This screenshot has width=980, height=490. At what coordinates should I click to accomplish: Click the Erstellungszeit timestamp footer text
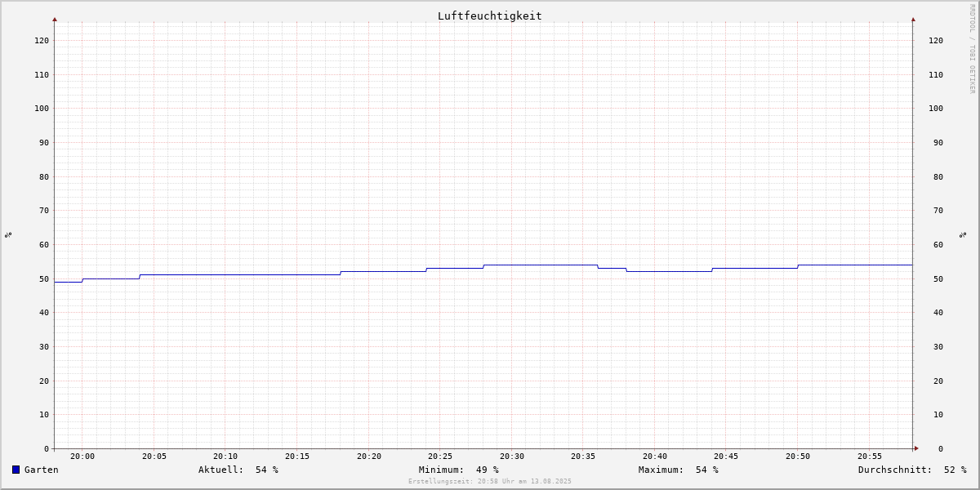tap(490, 481)
